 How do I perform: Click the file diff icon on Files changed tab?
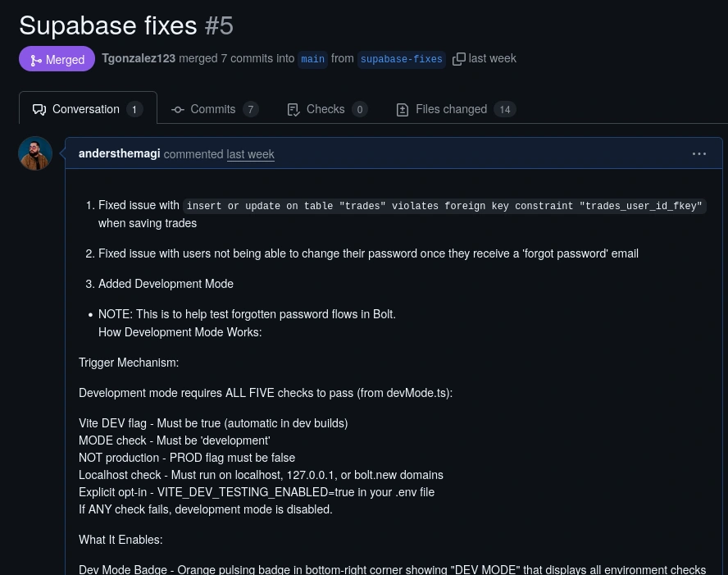pyautogui.click(x=403, y=109)
